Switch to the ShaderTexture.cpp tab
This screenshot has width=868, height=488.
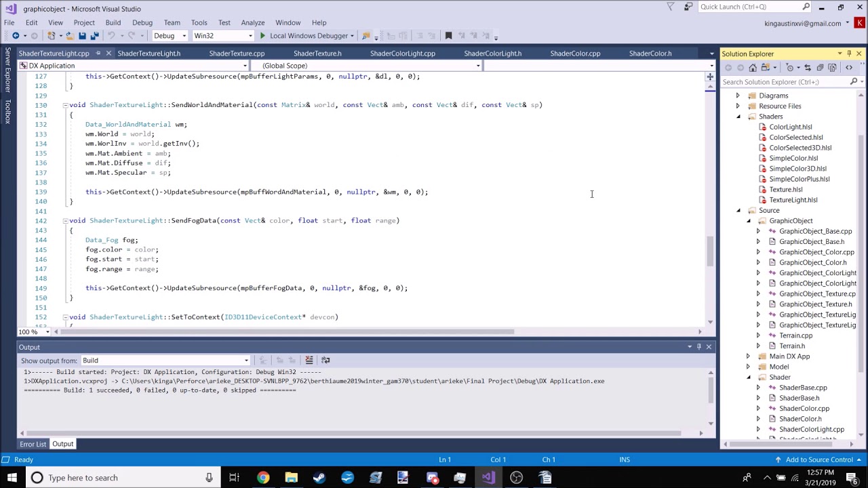point(237,54)
